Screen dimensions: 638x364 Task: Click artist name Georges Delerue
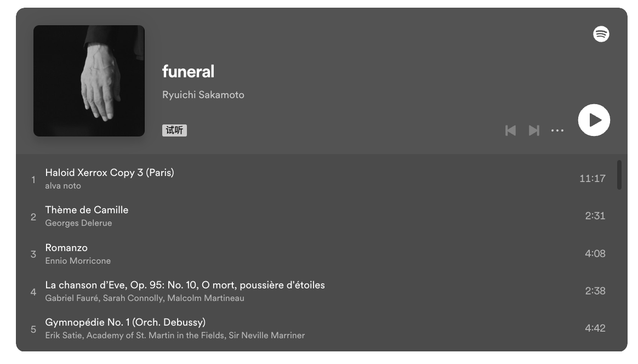[78, 223]
